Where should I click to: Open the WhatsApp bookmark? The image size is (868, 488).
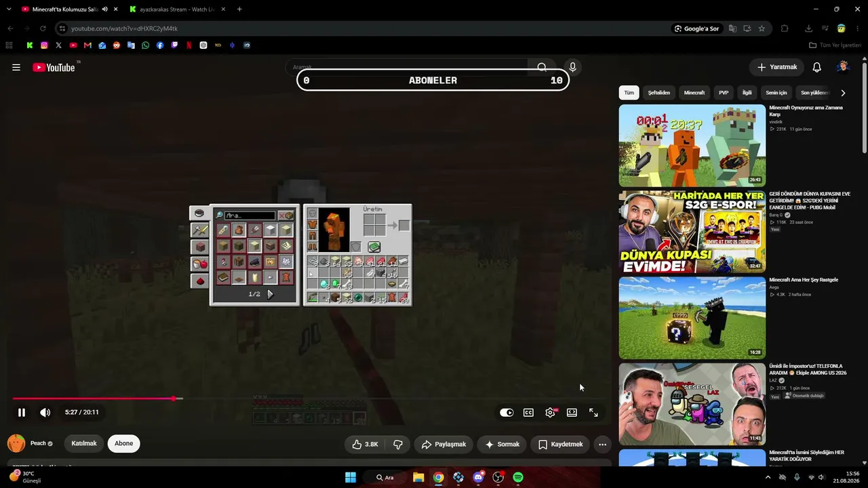tap(145, 45)
